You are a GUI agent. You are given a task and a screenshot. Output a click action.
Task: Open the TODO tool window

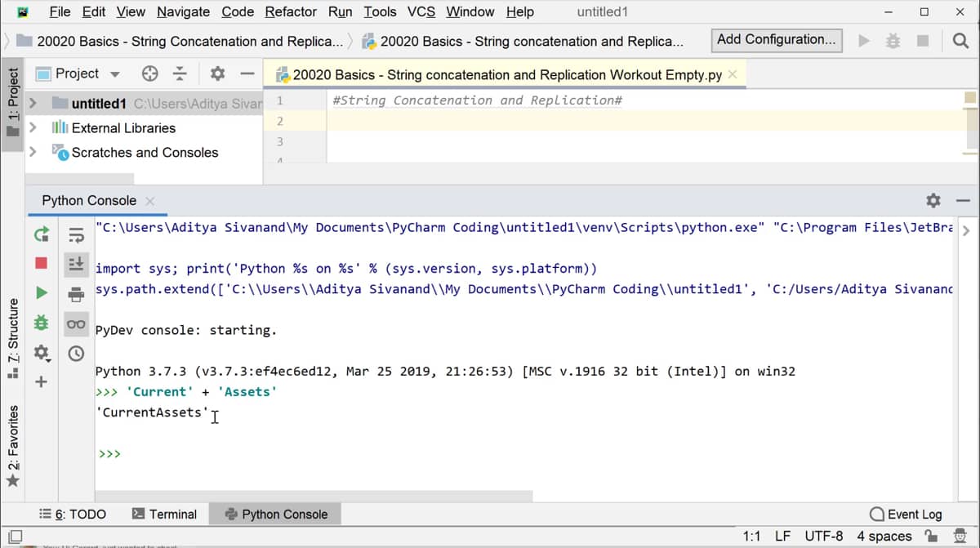(x=73, y=515)
